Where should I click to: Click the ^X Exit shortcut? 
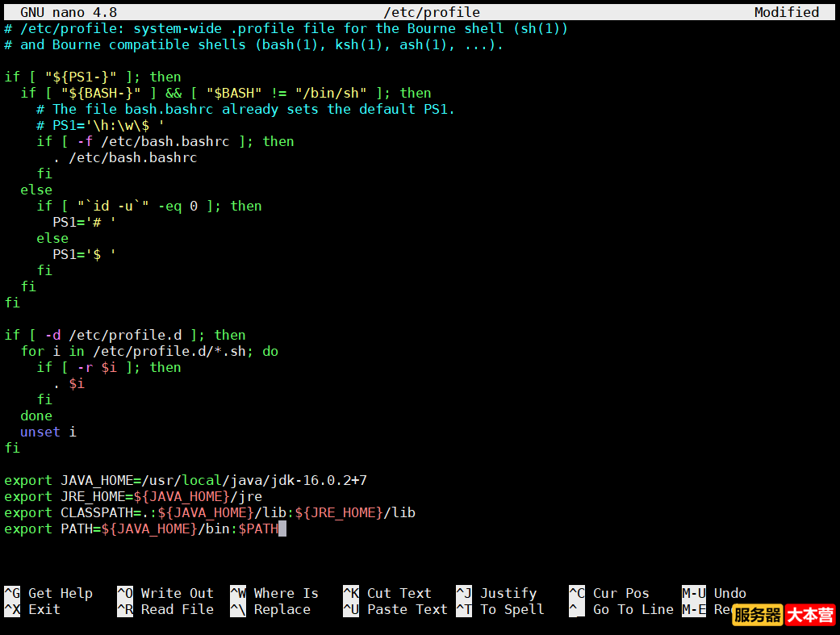pos(32,609)
